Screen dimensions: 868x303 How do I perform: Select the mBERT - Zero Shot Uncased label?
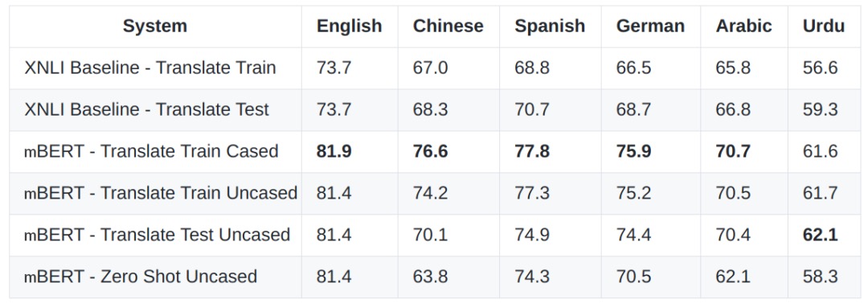coord(141,276)
